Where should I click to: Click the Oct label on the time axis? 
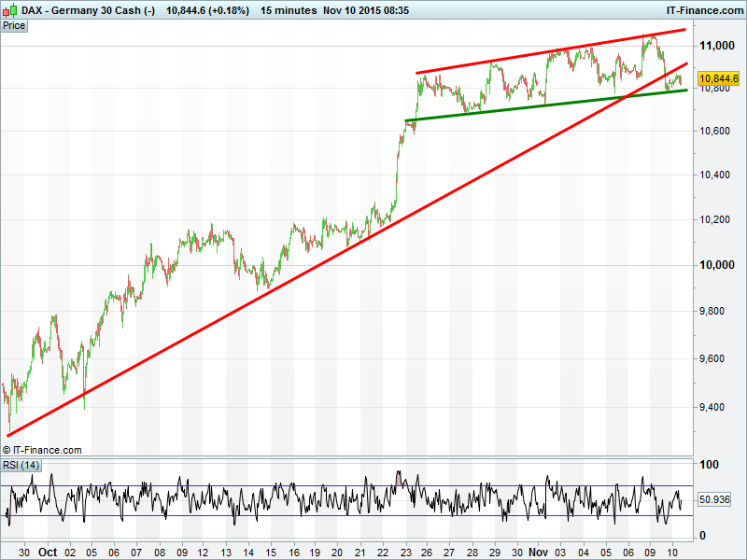click(48, 552)
